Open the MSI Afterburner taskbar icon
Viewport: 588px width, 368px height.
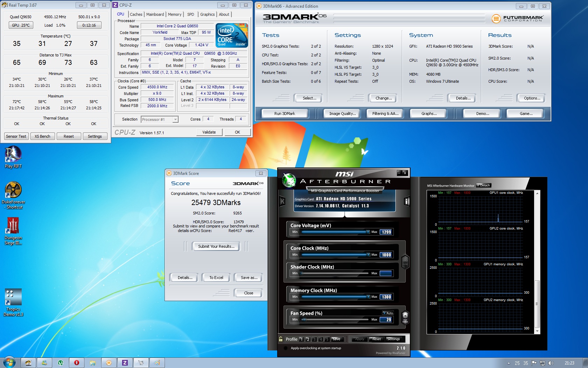tap(141, 363)
